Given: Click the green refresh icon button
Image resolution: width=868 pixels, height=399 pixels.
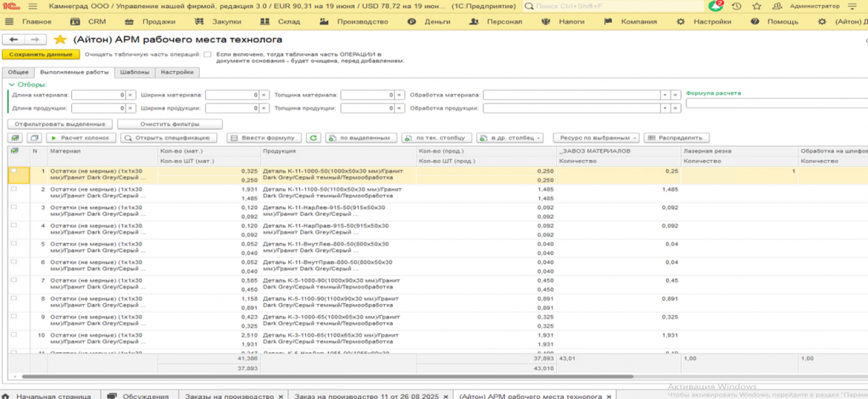Looking at the screenshot, I should (314, 137).
